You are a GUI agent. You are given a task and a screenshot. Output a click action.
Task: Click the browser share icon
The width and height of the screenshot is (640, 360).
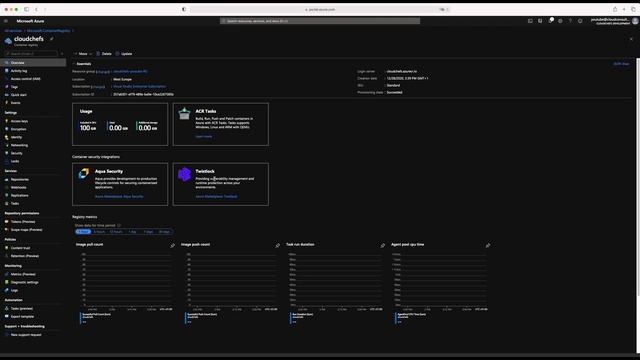(615, 9)
